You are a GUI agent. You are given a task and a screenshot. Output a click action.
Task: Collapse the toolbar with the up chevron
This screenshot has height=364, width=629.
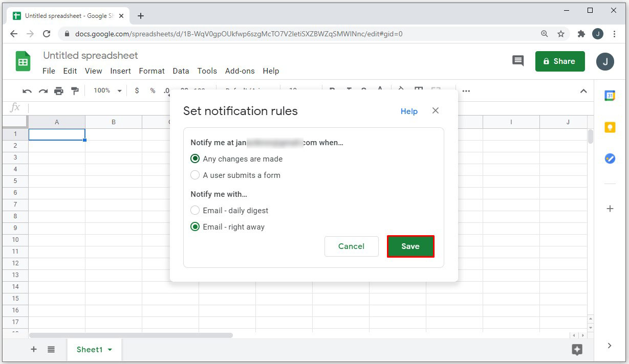click(583, 91)
